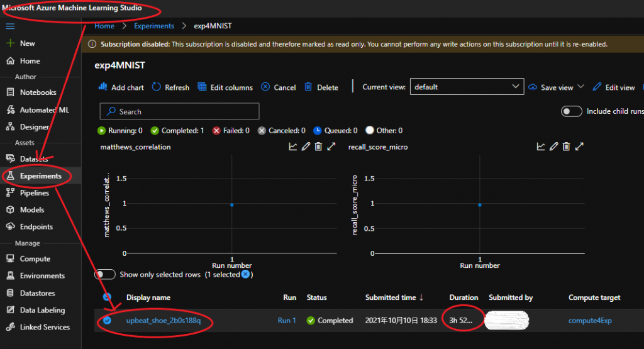Click the Models cube icon

(10, 209)
